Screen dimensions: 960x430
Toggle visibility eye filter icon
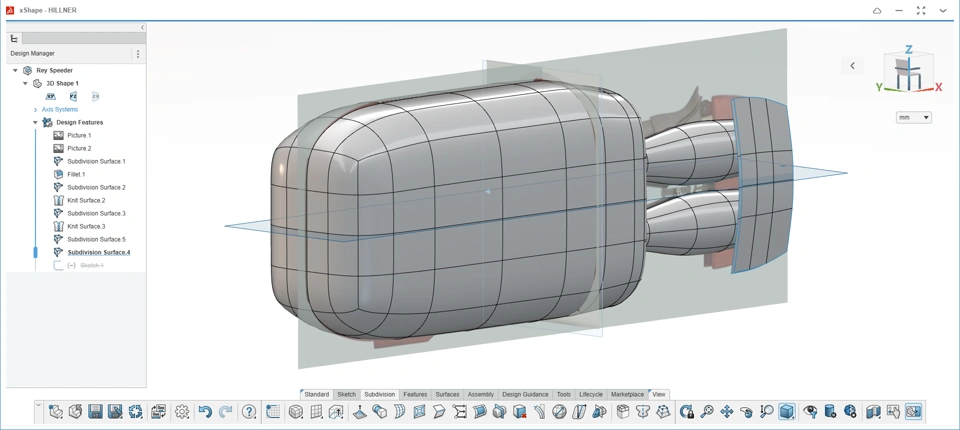pos(810,412)
